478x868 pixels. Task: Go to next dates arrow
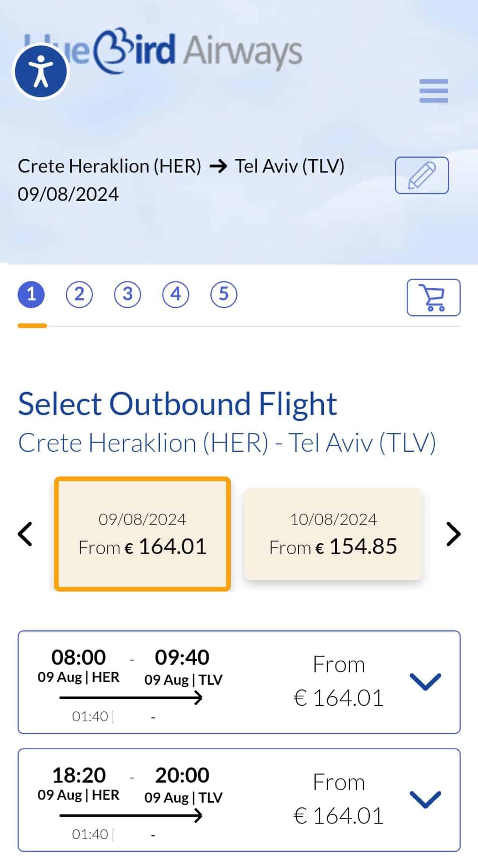click(x=453, y=534)
